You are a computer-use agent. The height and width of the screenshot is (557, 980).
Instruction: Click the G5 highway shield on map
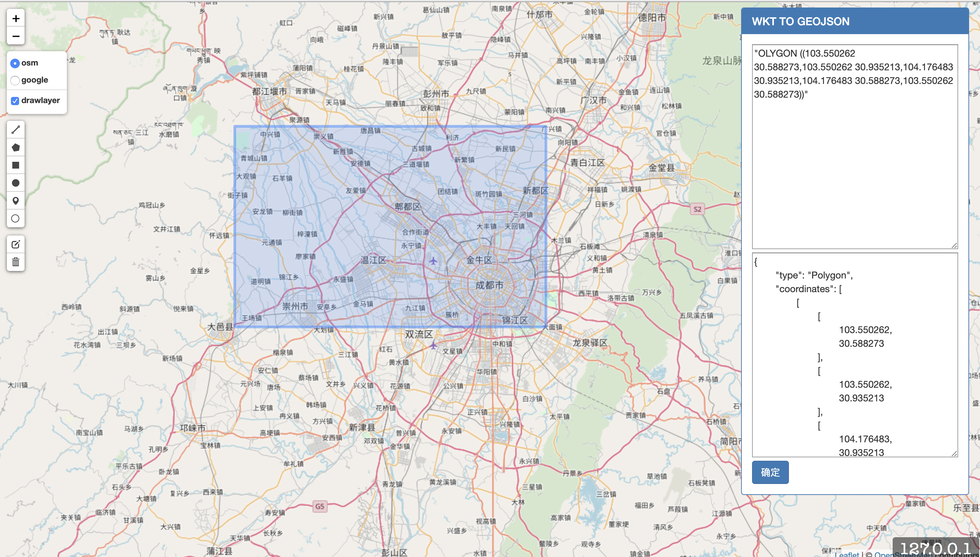[x=320, y=506]
